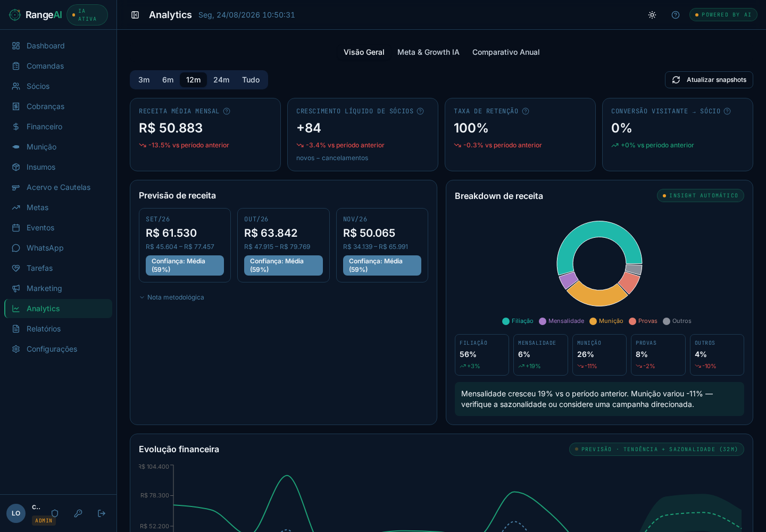The image size is (766, 532).
Task: Click the ADMIN role badge
Action: click(x=44, y=521)
